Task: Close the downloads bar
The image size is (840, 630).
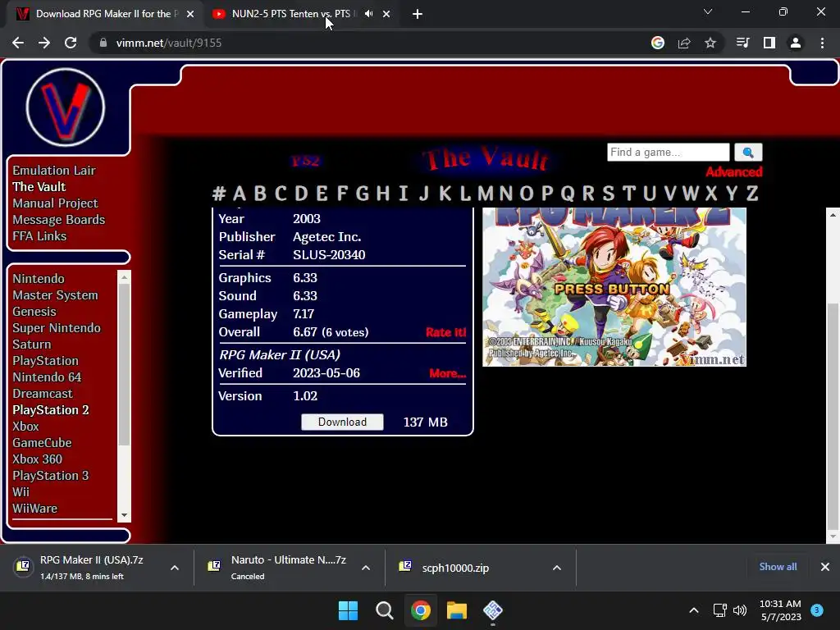Action: (825, 567)
